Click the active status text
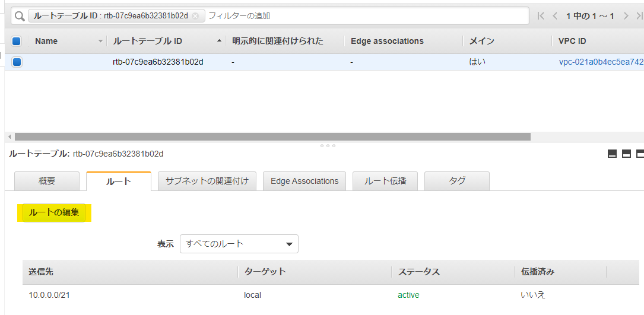This screenshot has height=315, width=644. (408, 295)
